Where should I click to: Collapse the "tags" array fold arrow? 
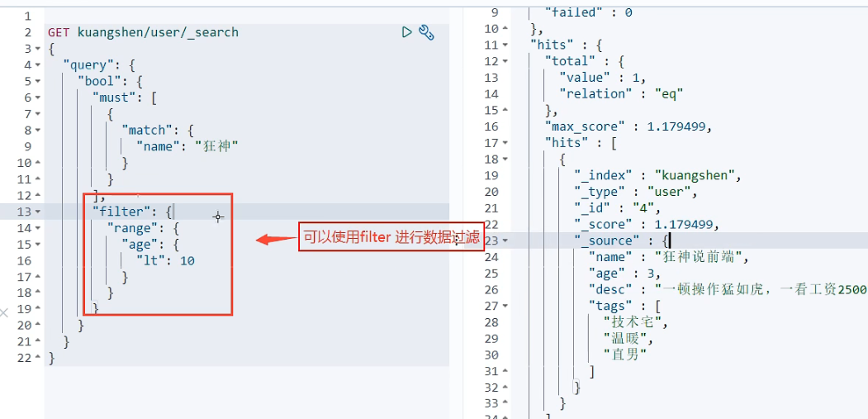(x=505, y=306)
